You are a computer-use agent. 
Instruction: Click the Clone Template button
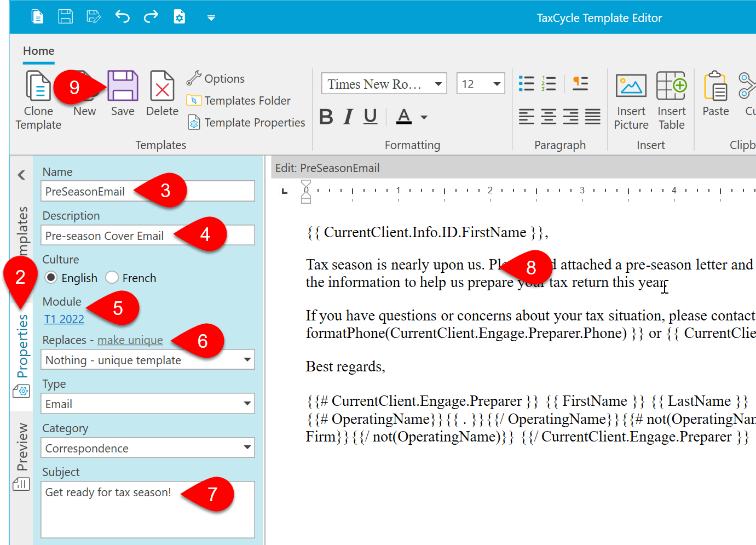pyautogui.click(x=38, y=100)
